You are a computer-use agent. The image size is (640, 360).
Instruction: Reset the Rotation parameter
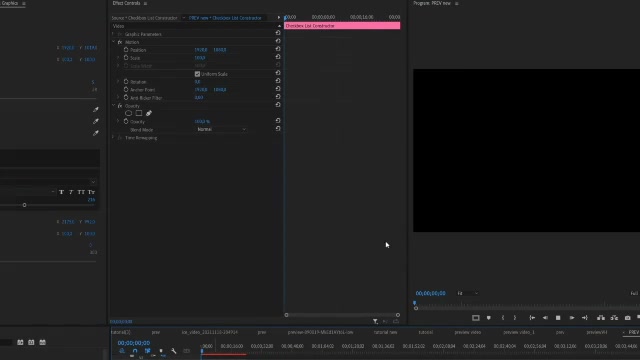click(278, 81)
